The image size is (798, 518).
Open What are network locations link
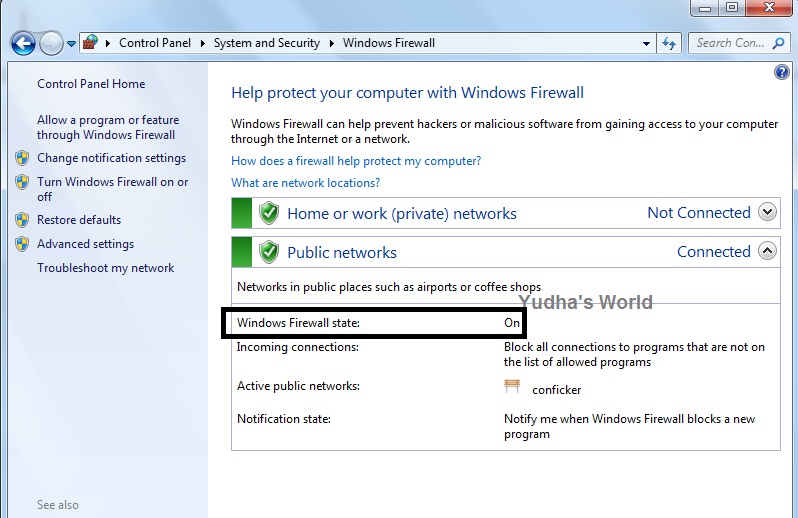(x=305, y=183)
